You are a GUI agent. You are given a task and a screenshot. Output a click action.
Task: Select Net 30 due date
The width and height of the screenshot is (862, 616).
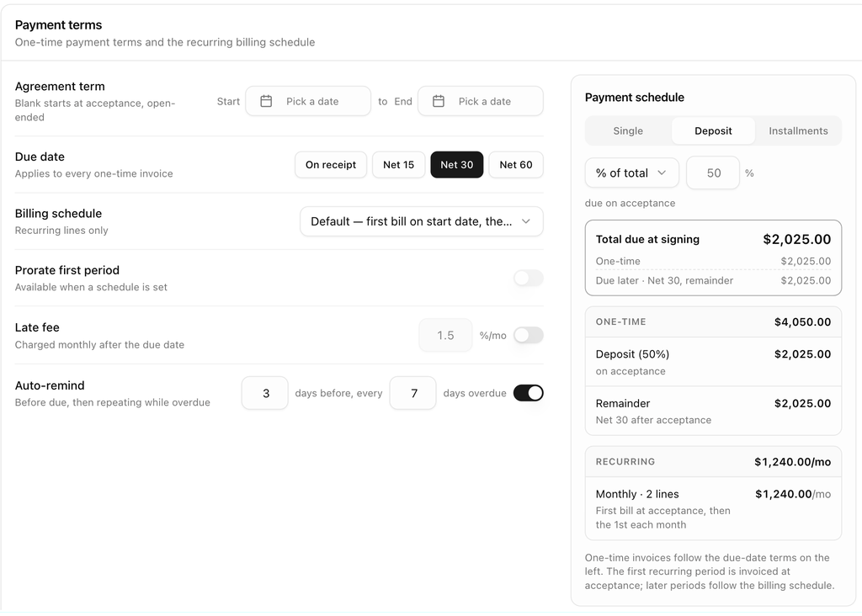(x=457, y=165)
